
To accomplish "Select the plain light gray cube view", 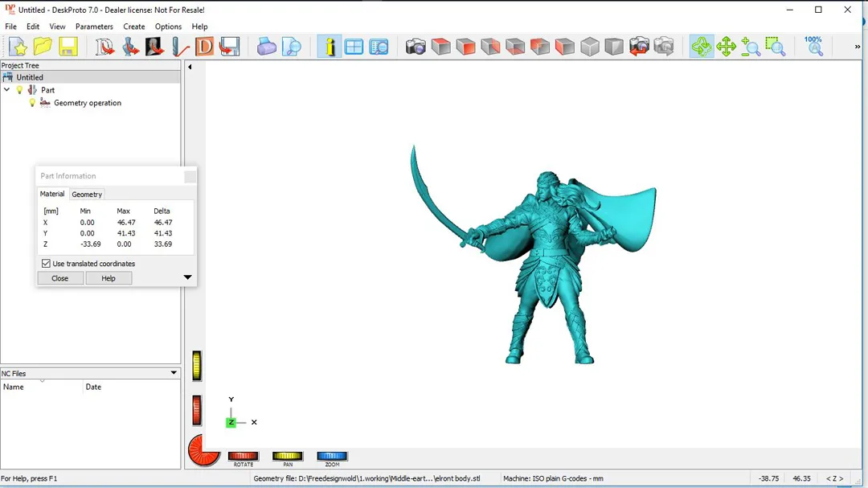I will 590,47.
